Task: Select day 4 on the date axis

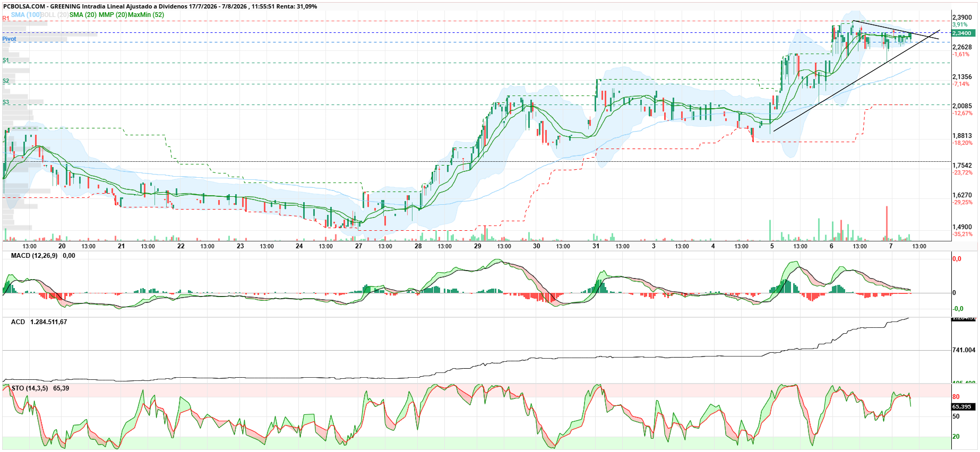Action: [x=713, y=246]
